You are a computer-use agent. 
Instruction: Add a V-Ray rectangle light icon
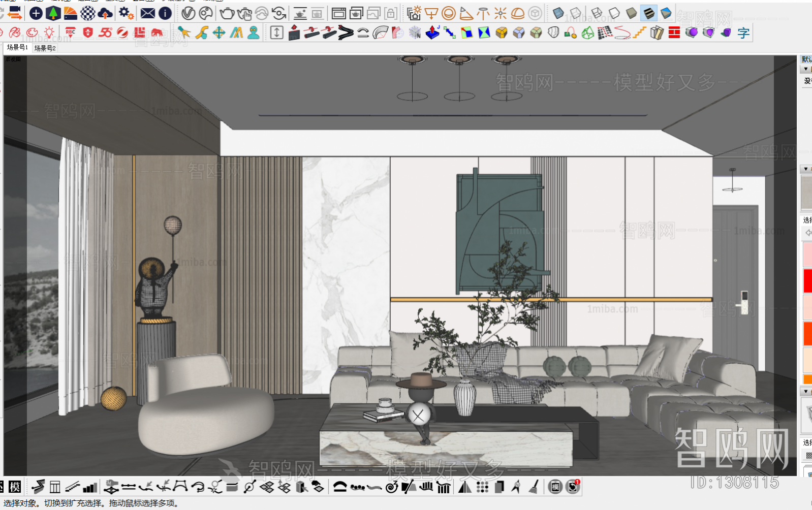pyautogui.click(x=431, y=13)
